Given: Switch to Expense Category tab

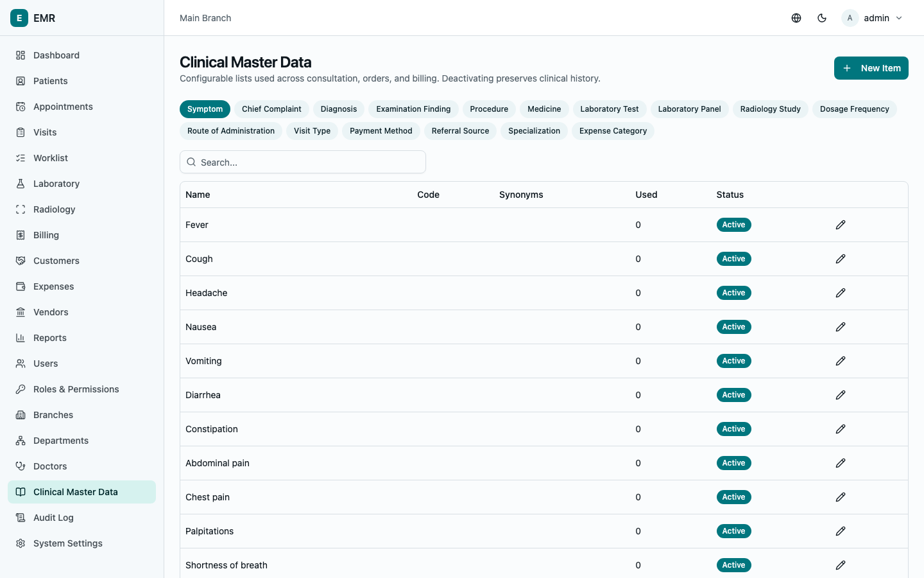Looking at the screenshot, I should pyautogui.click(x=613, y=131).
